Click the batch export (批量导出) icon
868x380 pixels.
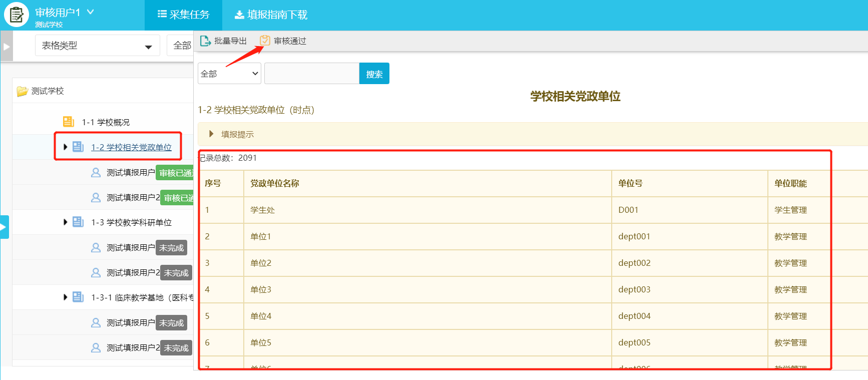205,41
